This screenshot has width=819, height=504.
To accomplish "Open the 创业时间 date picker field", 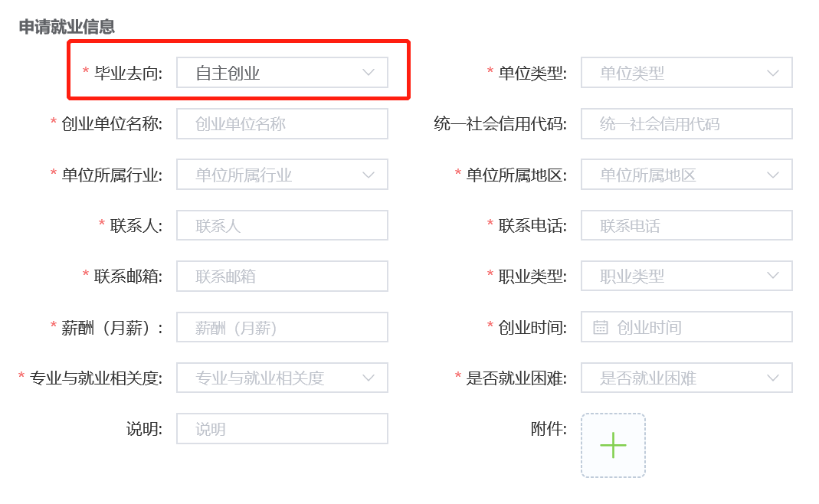I will [x=686, y=327].
